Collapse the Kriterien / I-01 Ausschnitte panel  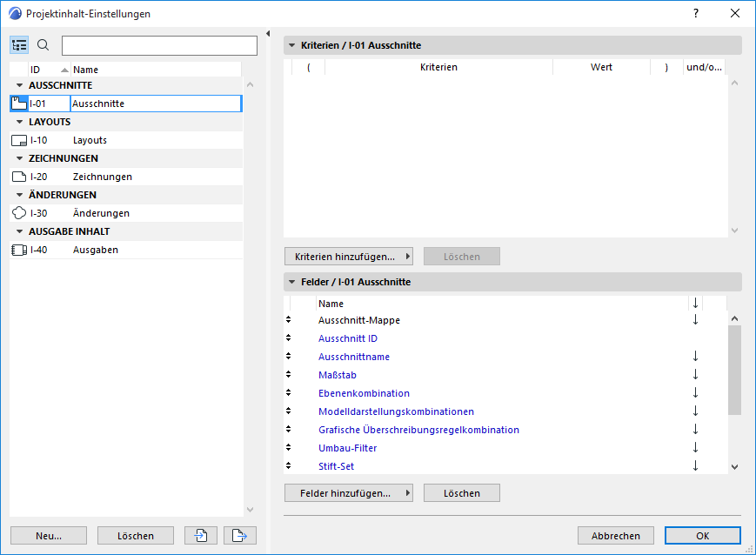(292, 45)
